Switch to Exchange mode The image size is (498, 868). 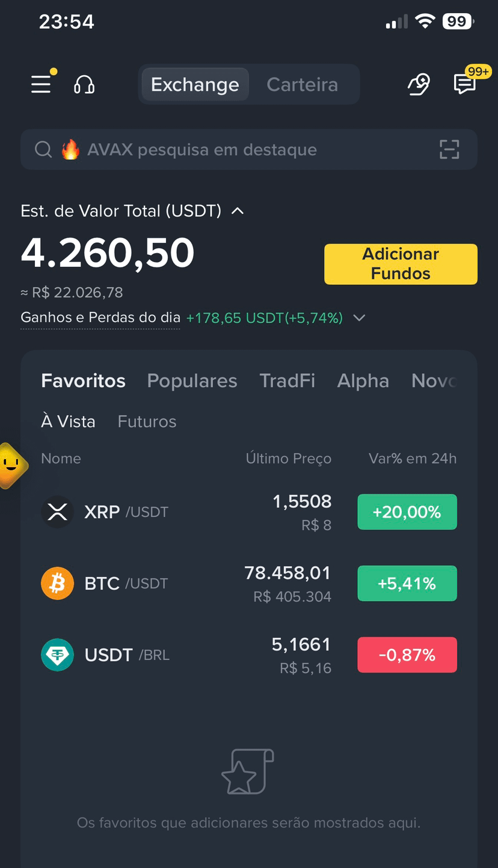[195, 85]
